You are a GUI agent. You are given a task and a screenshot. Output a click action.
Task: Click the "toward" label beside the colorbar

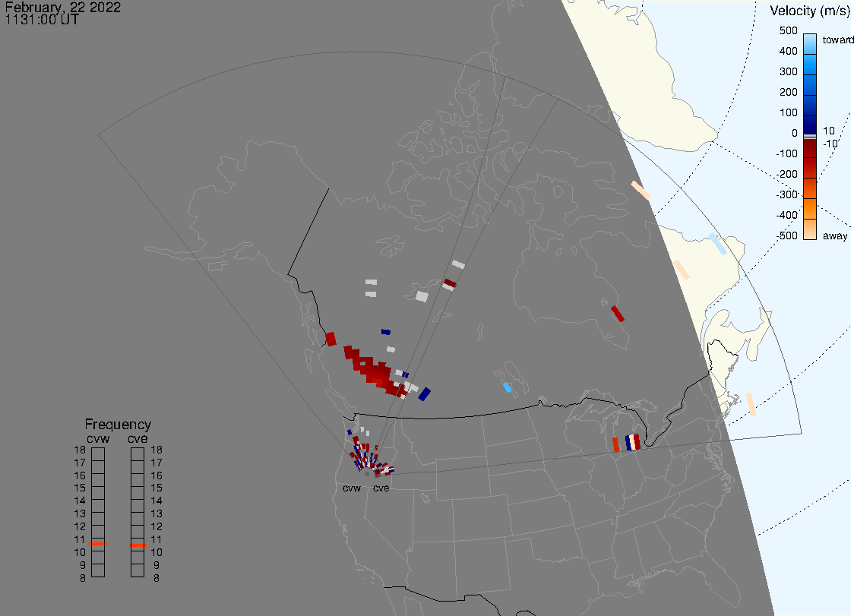(837, 39)
